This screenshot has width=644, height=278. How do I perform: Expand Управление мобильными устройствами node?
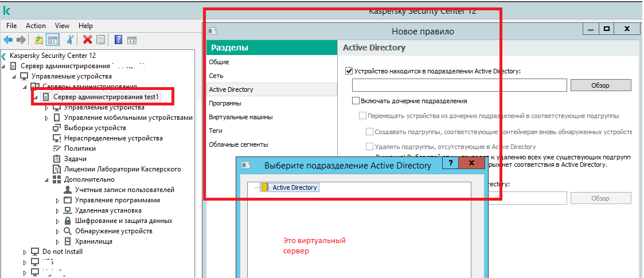coord(47,118)
